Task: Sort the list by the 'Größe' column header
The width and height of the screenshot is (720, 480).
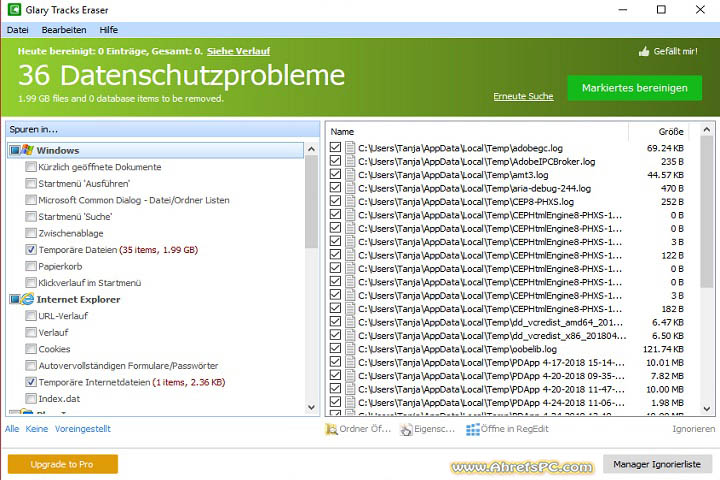Action: pos(670,131)
